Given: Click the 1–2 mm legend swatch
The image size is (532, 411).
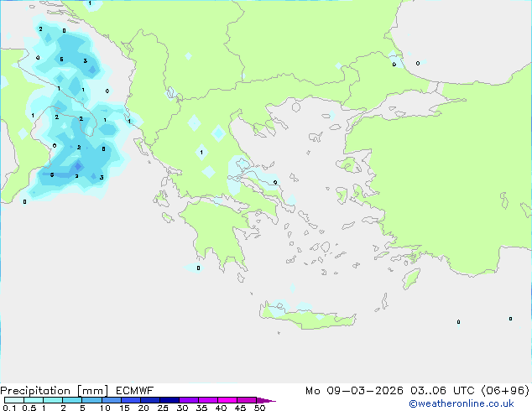Looking at the screenshot, I should pyautogui.click(x=53, y=400).
